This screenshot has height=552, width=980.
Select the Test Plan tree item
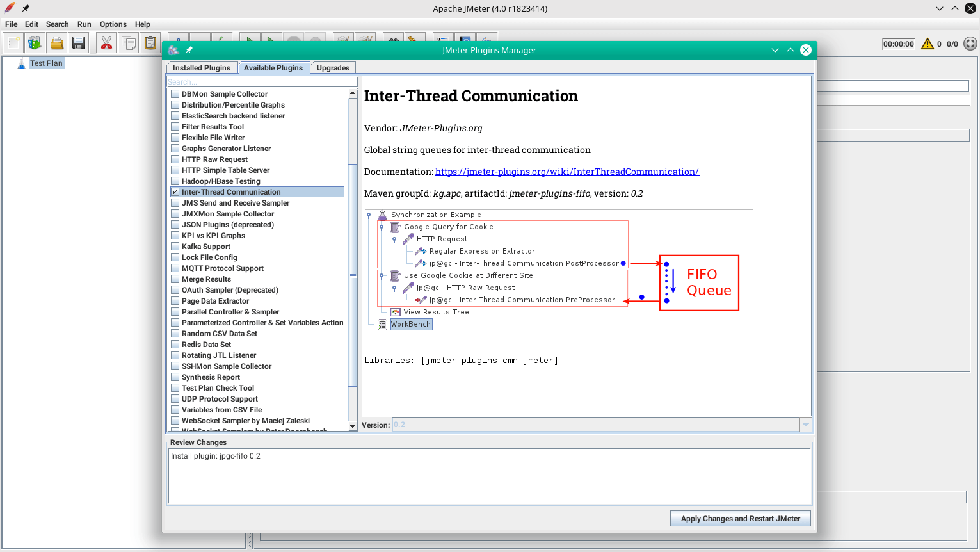47,63
